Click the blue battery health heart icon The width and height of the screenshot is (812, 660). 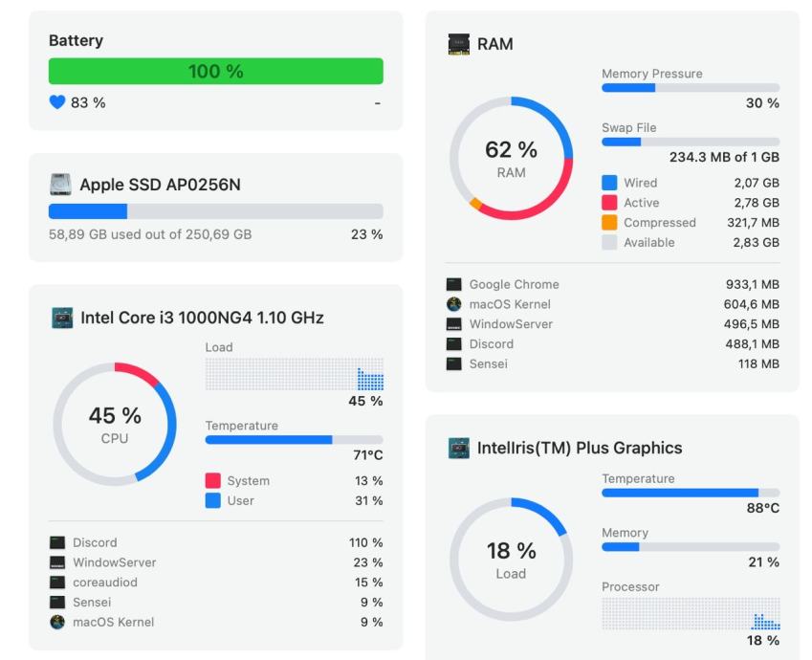point(57,102)
